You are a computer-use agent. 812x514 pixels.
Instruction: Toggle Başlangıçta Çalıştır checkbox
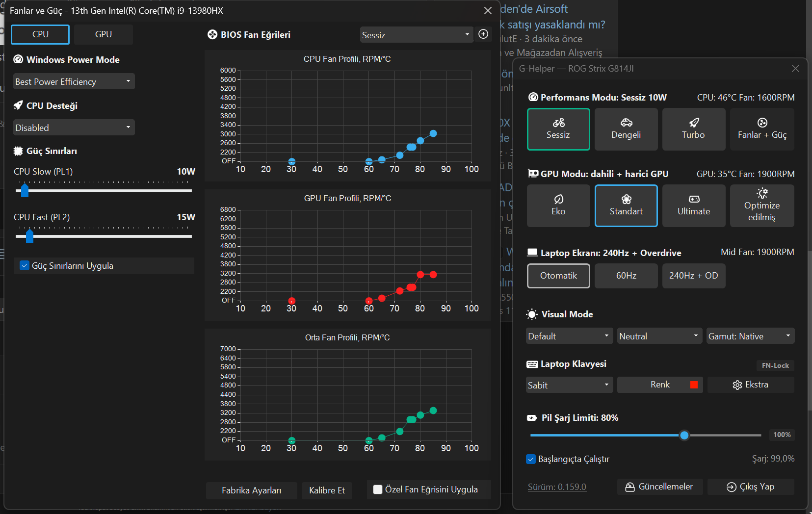coord(531,459)
